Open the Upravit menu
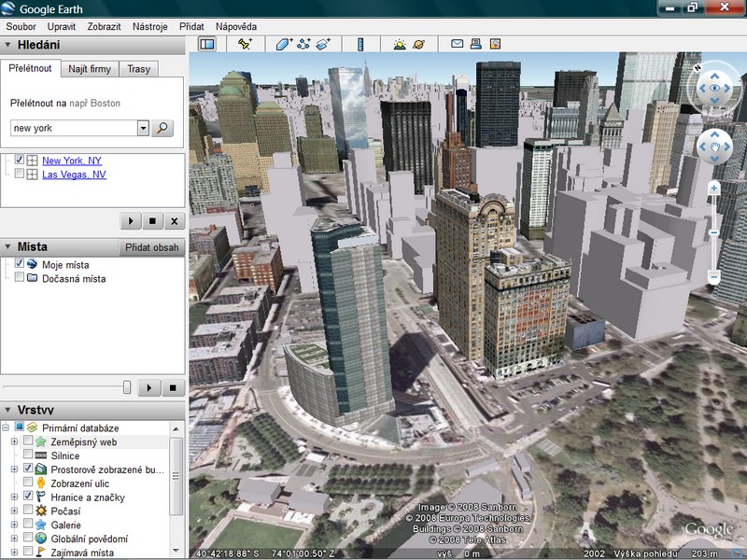The height and width of the screenshot is (560, 747). [x=62, y=27]
